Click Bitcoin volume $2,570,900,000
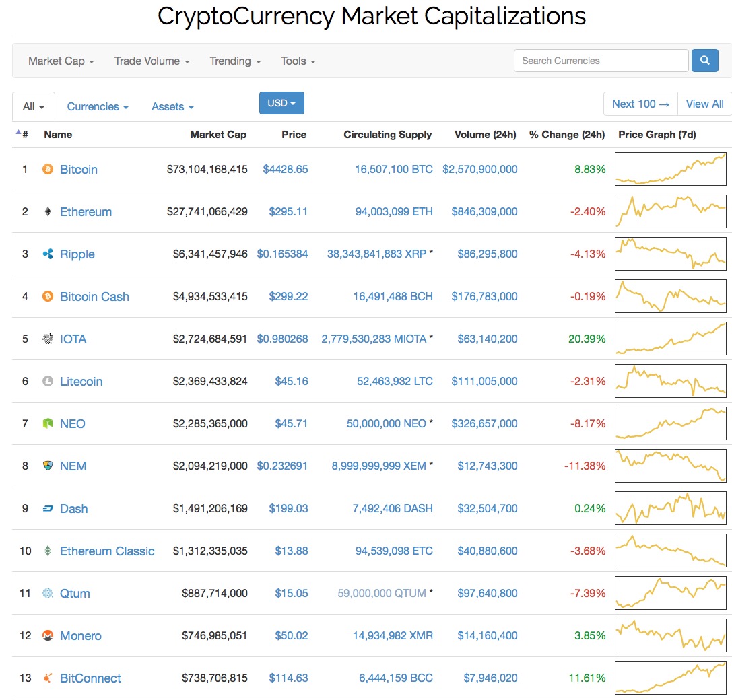Image resolution: width=732 pixels, height=700 pixels. [x=480, y=169]
